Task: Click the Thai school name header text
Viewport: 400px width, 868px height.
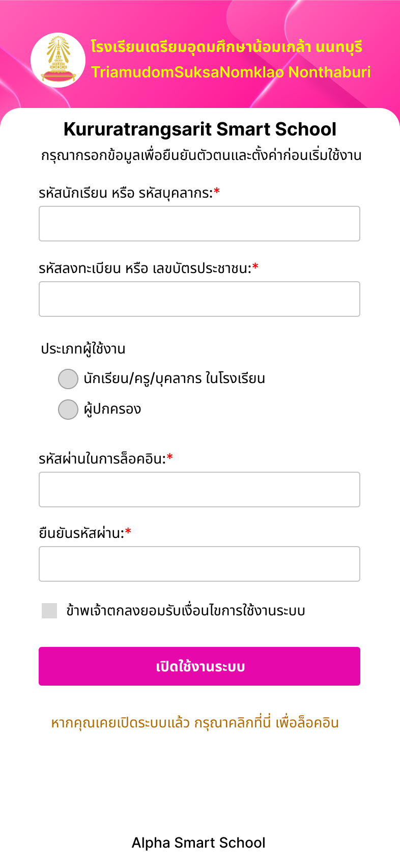Action: 226,47
